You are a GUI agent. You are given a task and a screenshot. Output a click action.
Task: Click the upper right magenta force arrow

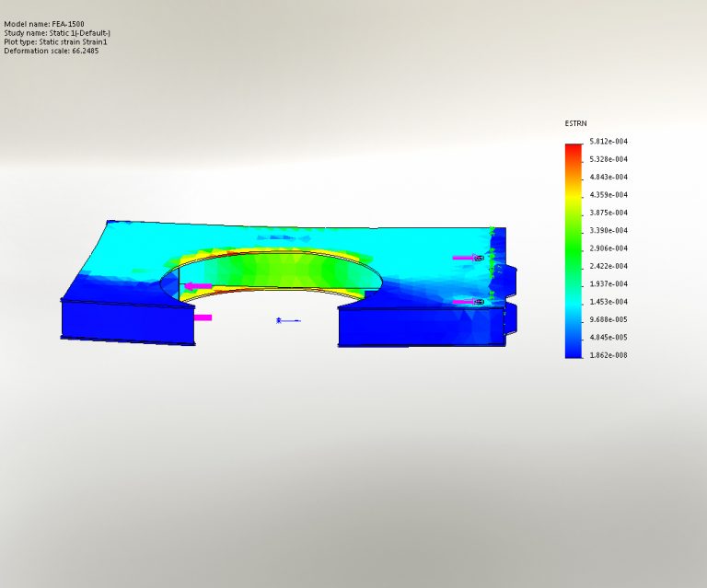pos(467,259)
